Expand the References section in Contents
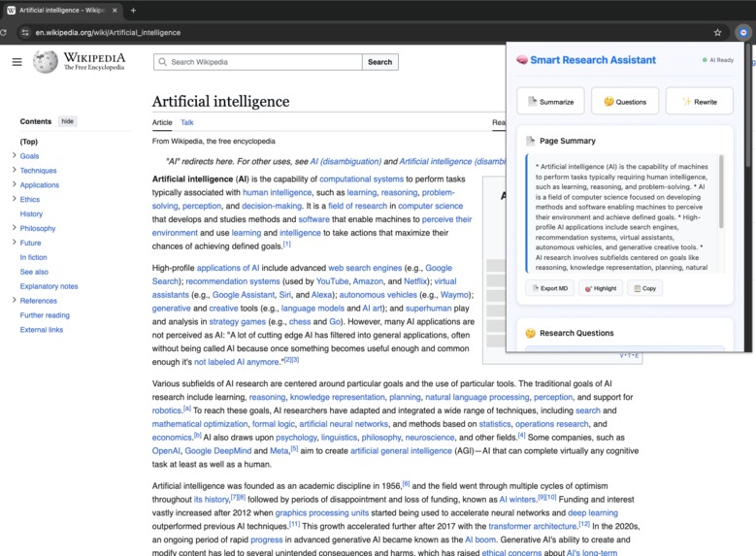The height and width of the screenshot is (556, 756). (x=14, y=300)
